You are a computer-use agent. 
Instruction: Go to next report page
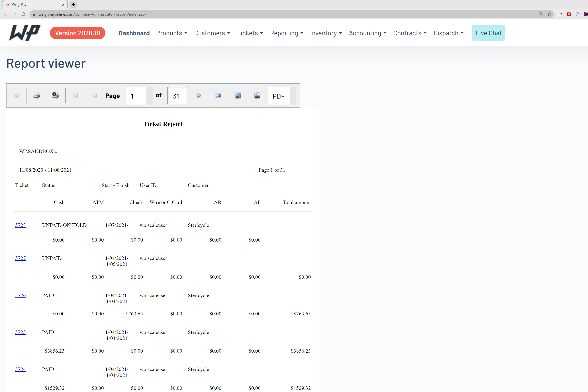(x=199, y=95)
